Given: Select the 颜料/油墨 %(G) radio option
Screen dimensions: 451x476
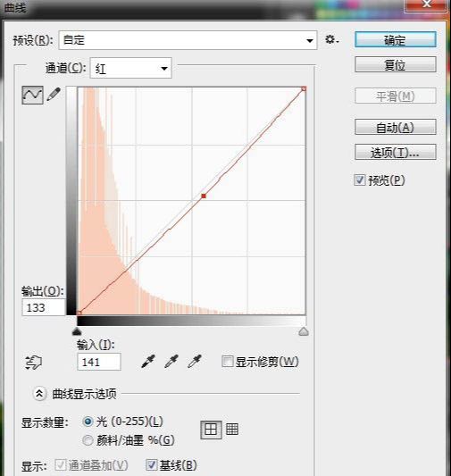Looking at the screenshot, I should click(x=88, y=440).
